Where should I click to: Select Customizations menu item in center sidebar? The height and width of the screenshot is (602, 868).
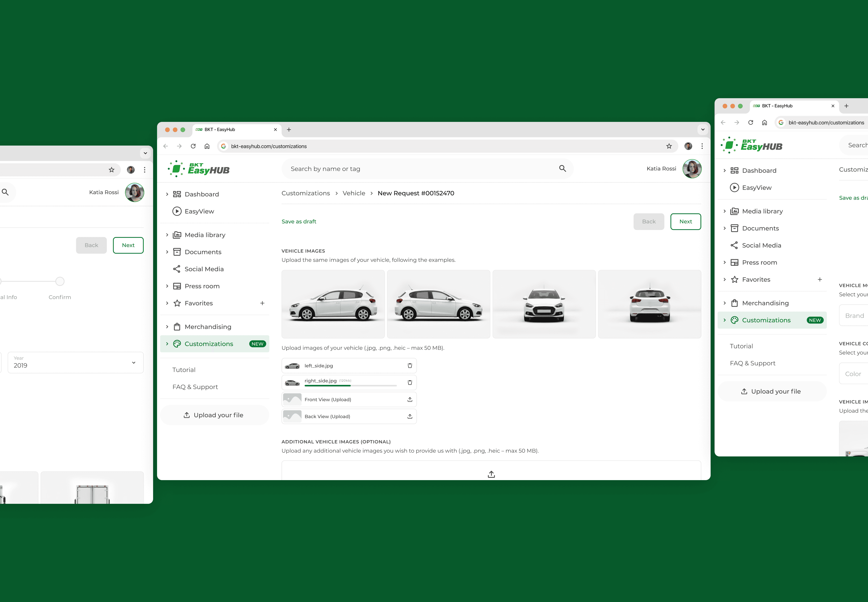pos(209,344)
